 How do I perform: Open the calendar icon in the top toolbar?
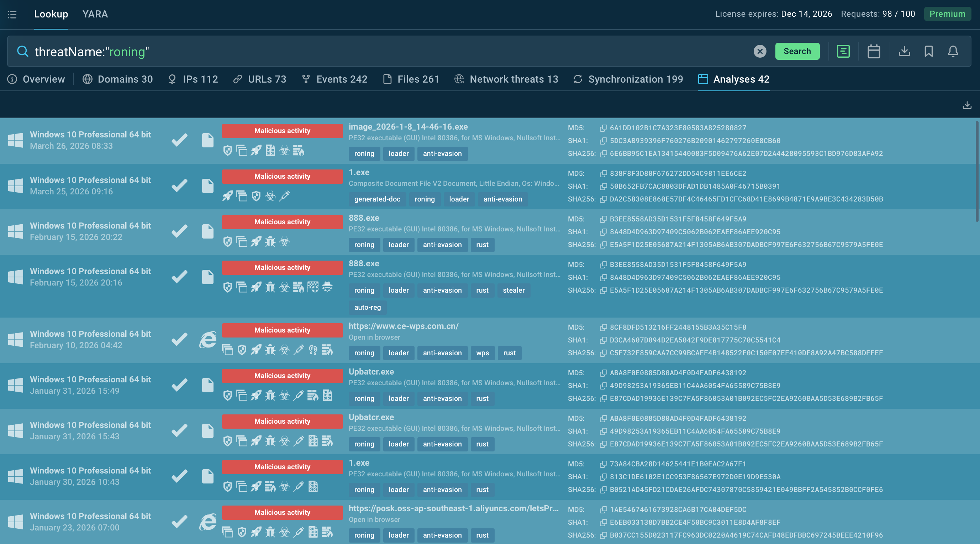pyautogui.click(x=874, y=51)
